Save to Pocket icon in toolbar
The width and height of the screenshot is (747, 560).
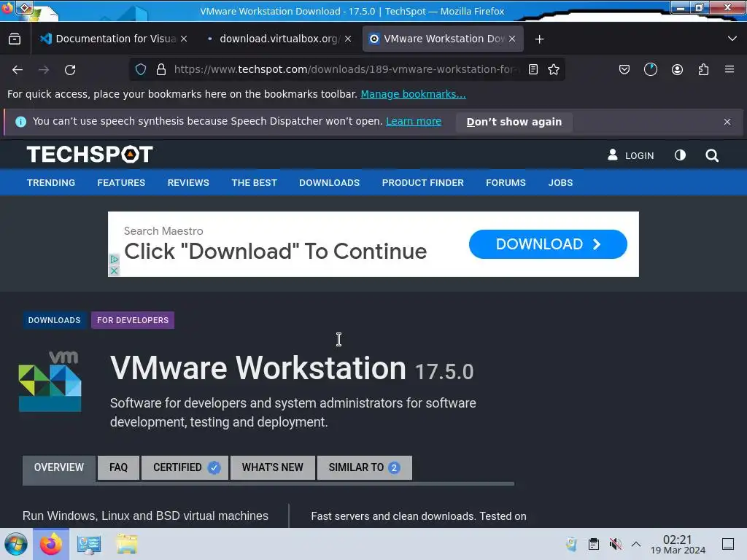(624, 69)
